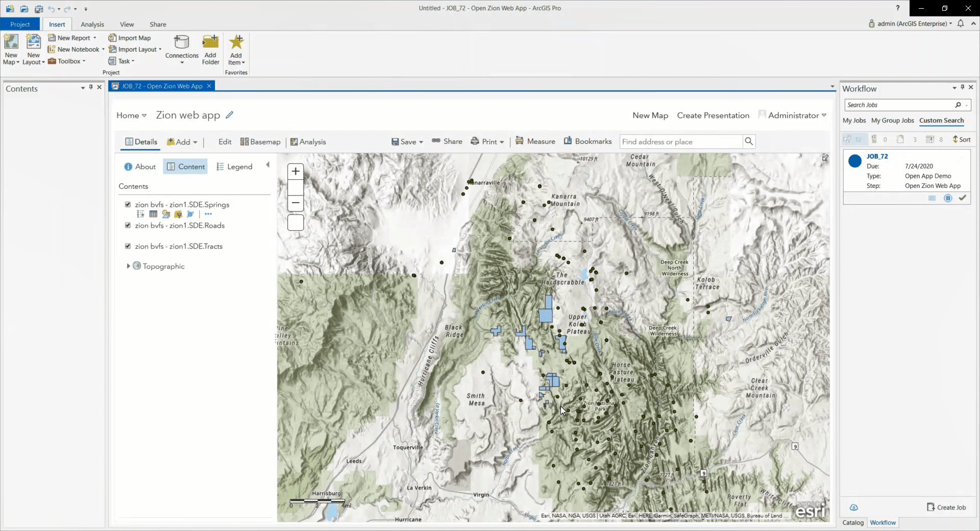The image size is (980, 531).
Task: Open the attribute table for SDE.Springs layer
Action: 153,214
